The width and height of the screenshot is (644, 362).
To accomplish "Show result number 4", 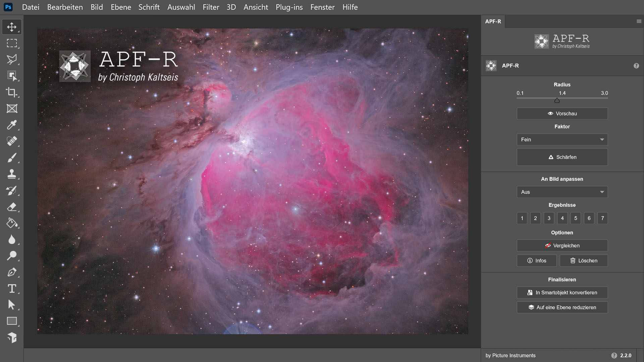I will pyautogui.click(x=562, y=218).
